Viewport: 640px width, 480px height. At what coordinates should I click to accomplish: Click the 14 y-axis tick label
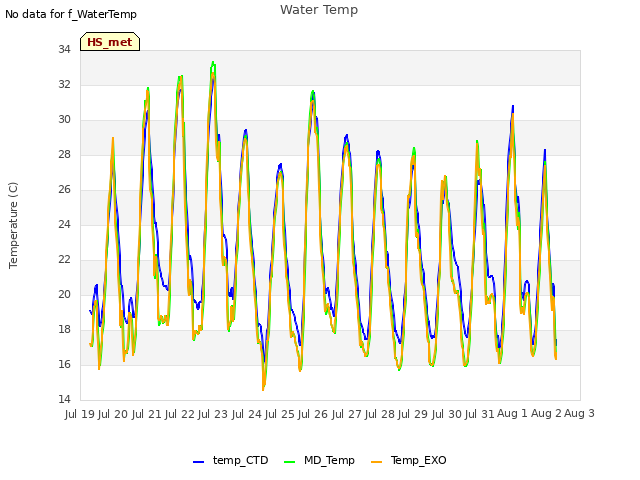click(x=64, y=399)
